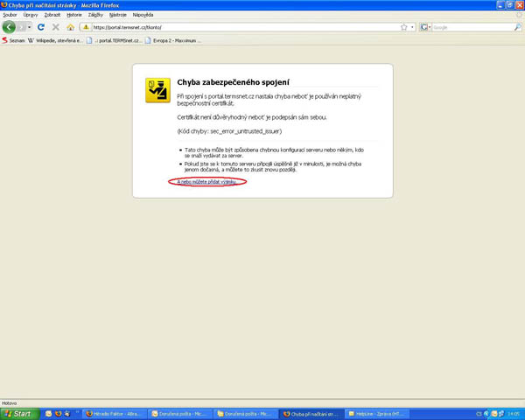Viewport: 525px width, 420px height.
Task: Click the Stop loading X icon
Action: pyautogui.click(x=55, y=27)
